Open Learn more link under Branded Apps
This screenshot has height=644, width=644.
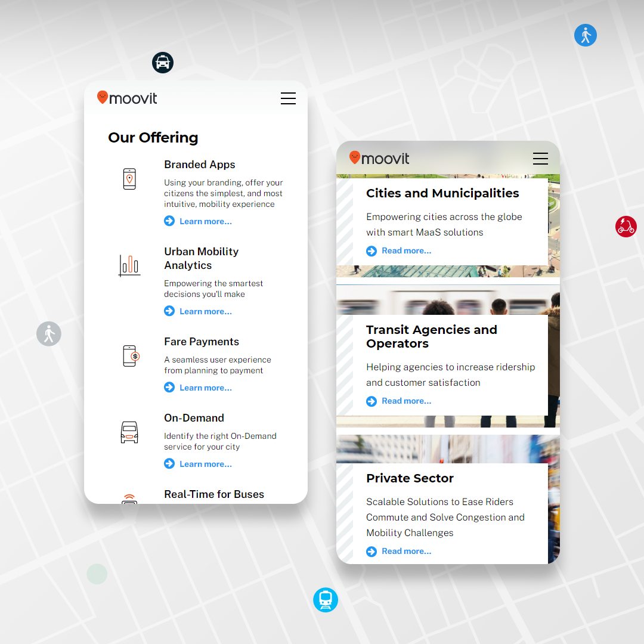[x=206, y=221]
